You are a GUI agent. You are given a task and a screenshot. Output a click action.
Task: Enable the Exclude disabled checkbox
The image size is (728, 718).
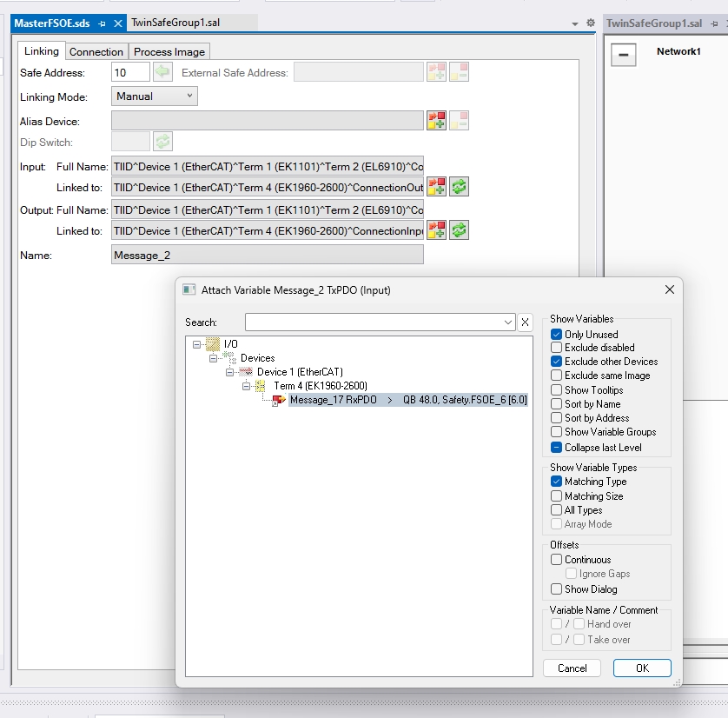pos(557,348)
